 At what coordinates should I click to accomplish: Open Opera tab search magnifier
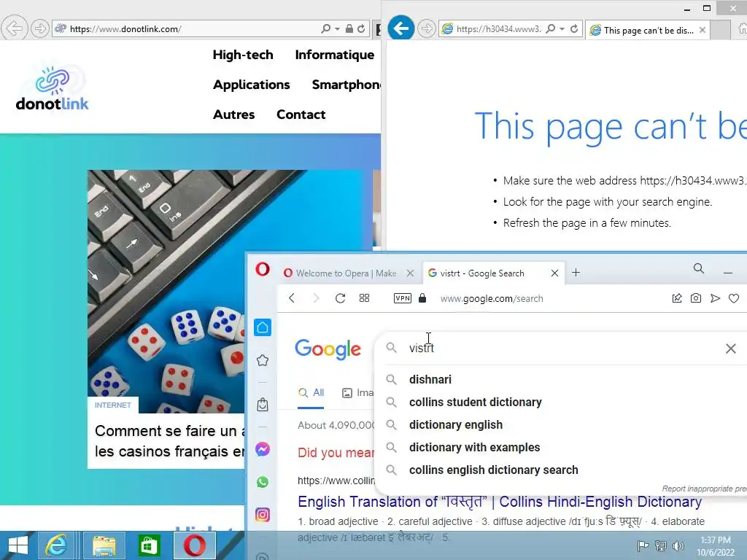(698, 268)
